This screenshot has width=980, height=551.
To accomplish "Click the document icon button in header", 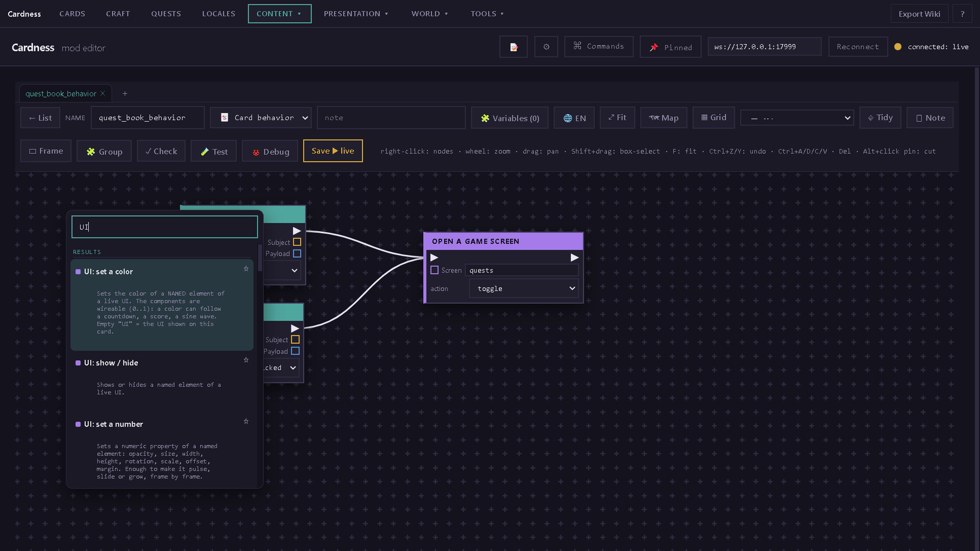I will 513,47.
